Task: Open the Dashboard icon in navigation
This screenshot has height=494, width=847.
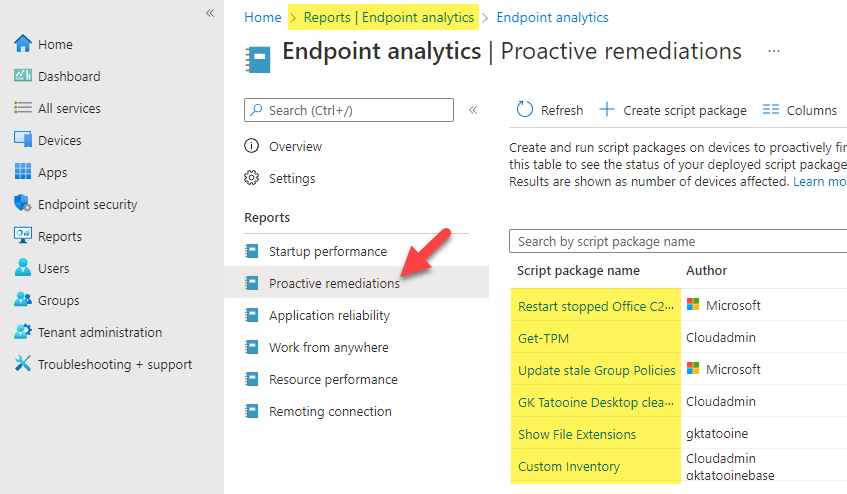Action: (x=23, y=76)
